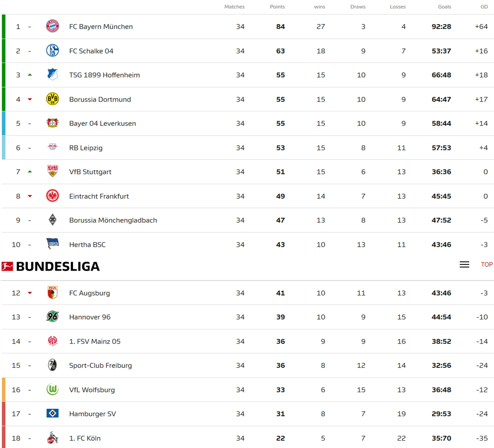The width and height of the screenshot is (494, 448).
Task: Click FC Augsburg's red down-arrow trend indicator
Action: pos(30,293)
